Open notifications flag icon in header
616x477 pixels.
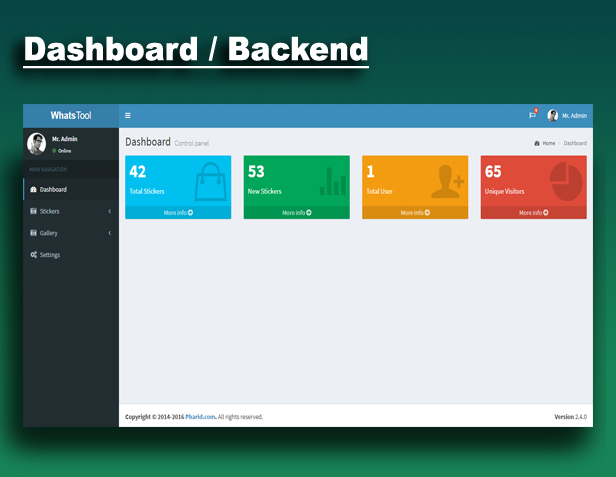tap(532, 116)
